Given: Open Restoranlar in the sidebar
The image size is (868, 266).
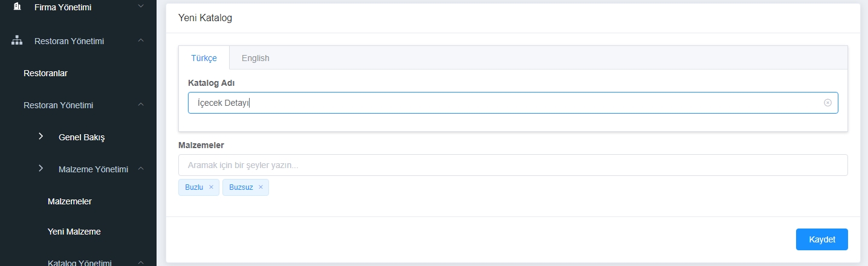Looking at the screenshot, I should tap(45, 73).
